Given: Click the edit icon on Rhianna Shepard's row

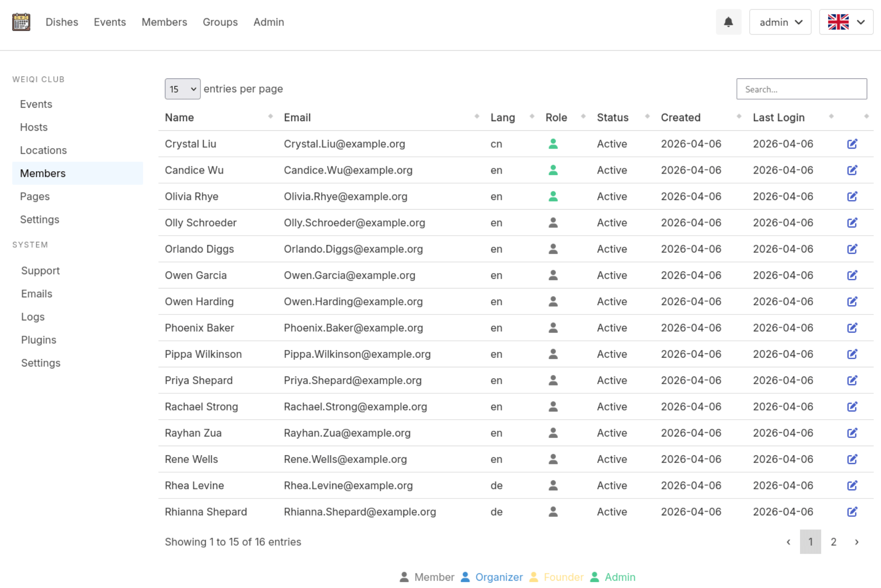Looking at the screenshot, I should 853,511.
